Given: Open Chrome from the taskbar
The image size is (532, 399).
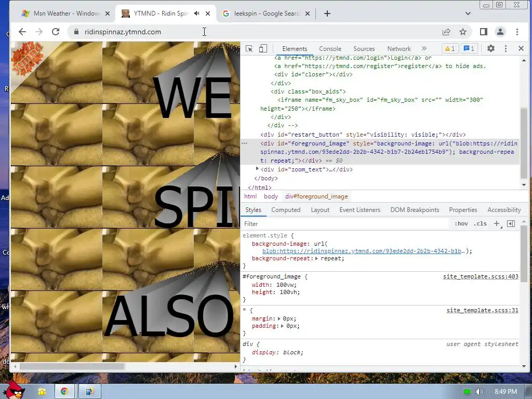Looking at the screenshot, I should pos(64,392).
